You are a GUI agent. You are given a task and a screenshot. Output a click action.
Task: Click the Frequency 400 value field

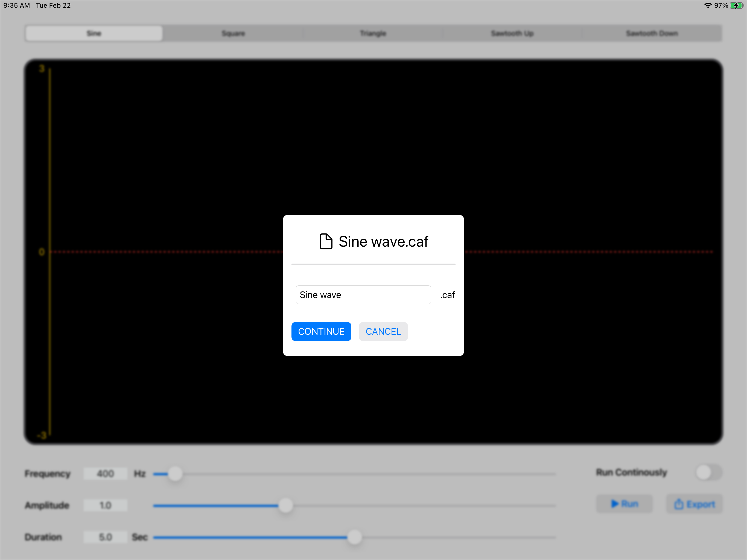point(105,474)
